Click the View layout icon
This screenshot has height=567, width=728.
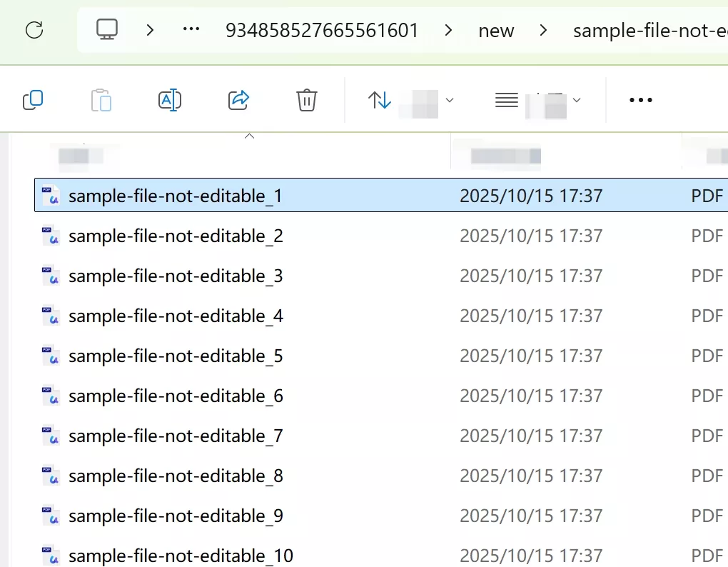tap(506, 100)
